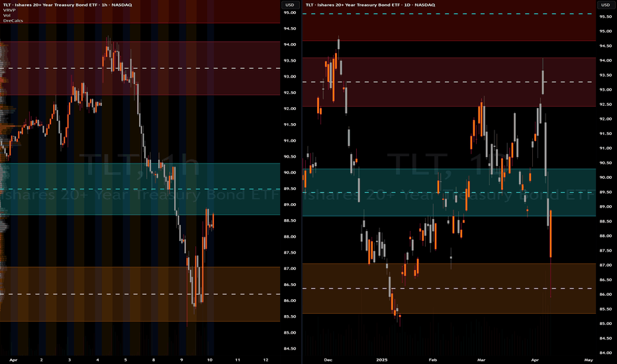
Task: Select the Vol indicator legend
Action: tap(7, 15)
